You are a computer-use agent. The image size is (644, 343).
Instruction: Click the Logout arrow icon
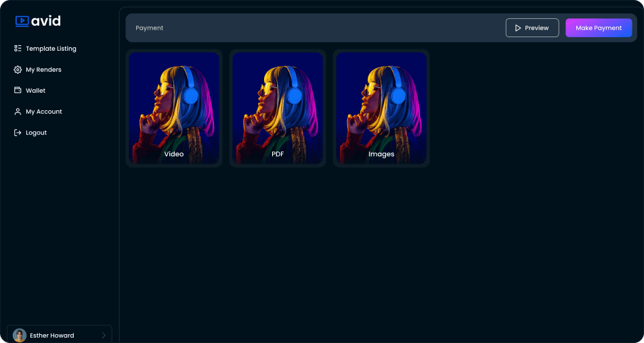coord(18,133)
